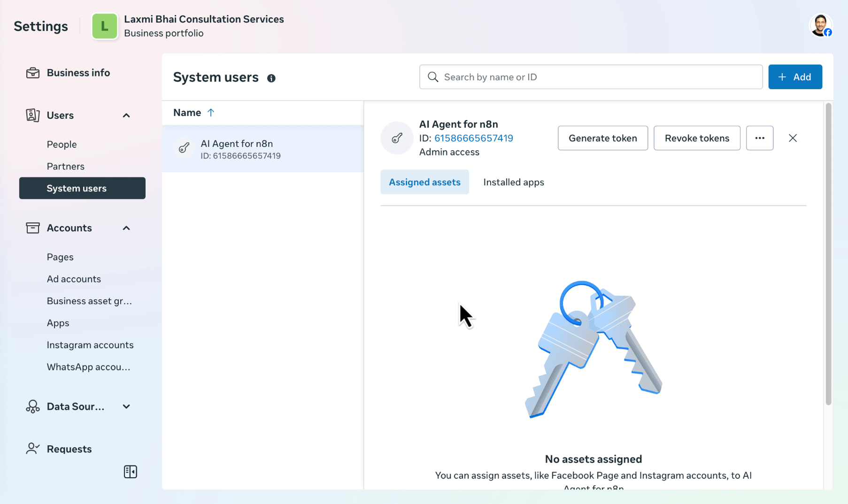Click the Users section label
848x504 pixels.
[x=60, y=115]
